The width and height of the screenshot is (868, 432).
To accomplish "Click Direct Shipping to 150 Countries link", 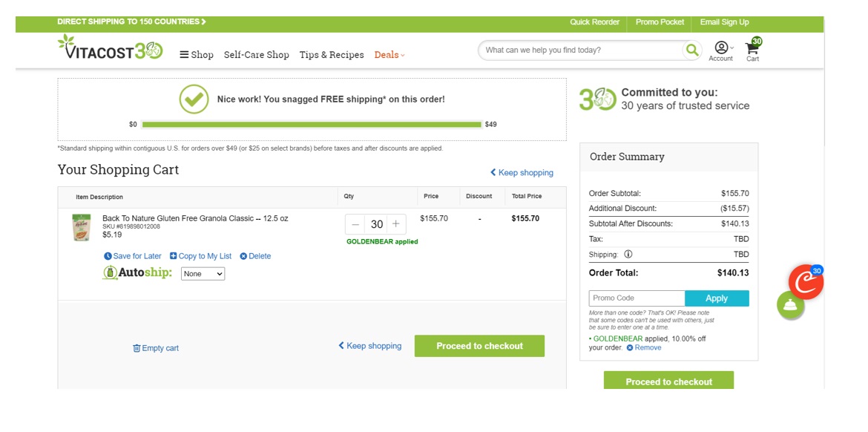I will pos(132,22).
